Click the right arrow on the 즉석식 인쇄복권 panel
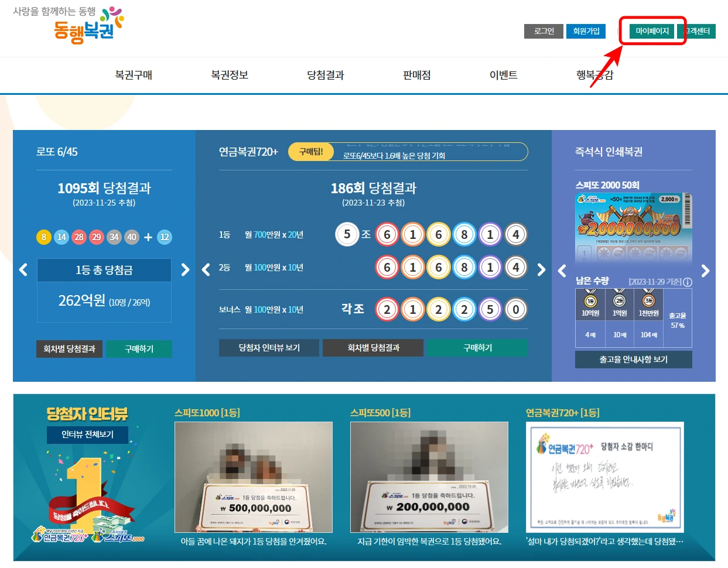The width and height of the screenshot is (728, 568). coord(706,270)
